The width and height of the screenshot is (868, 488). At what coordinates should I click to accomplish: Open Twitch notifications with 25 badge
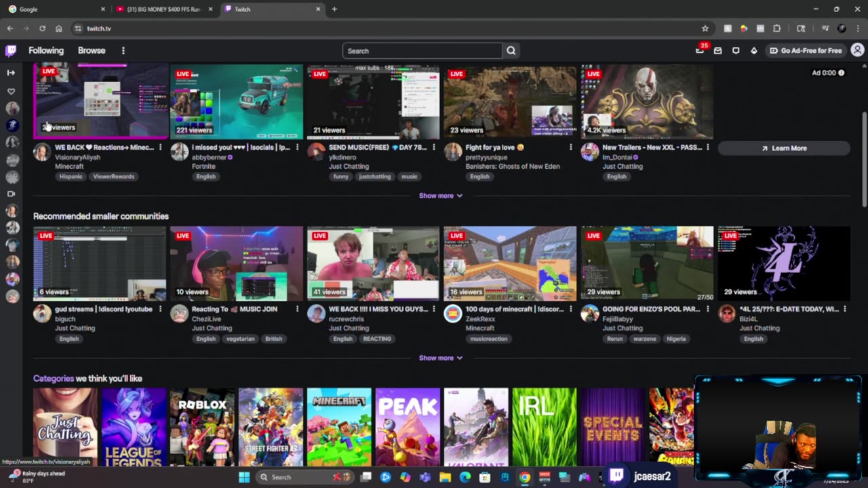point(700,51)
